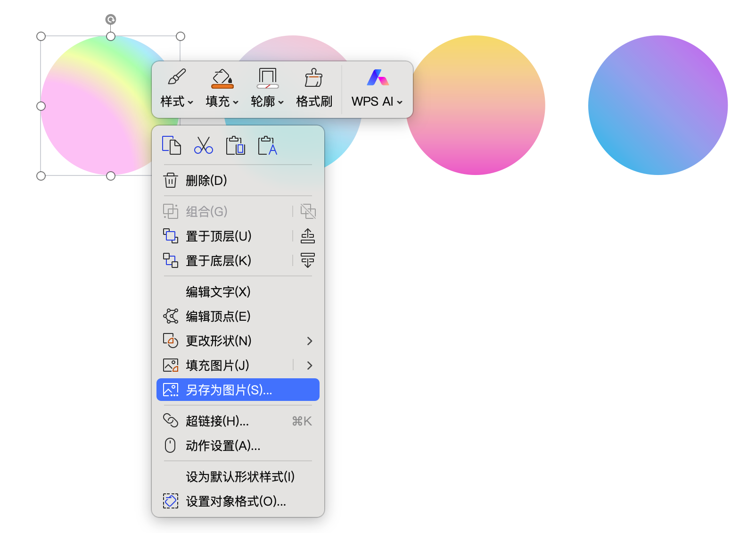Image resolution: width=756 pixels, height=533 pixels.
Task: Choose 设置对象格式(O) menu entry
Action: tap(236, 501)
